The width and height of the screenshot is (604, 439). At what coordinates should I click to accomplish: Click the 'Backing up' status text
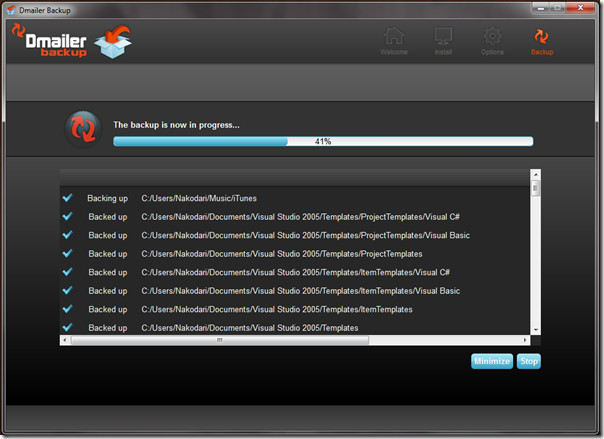[107, 198]
